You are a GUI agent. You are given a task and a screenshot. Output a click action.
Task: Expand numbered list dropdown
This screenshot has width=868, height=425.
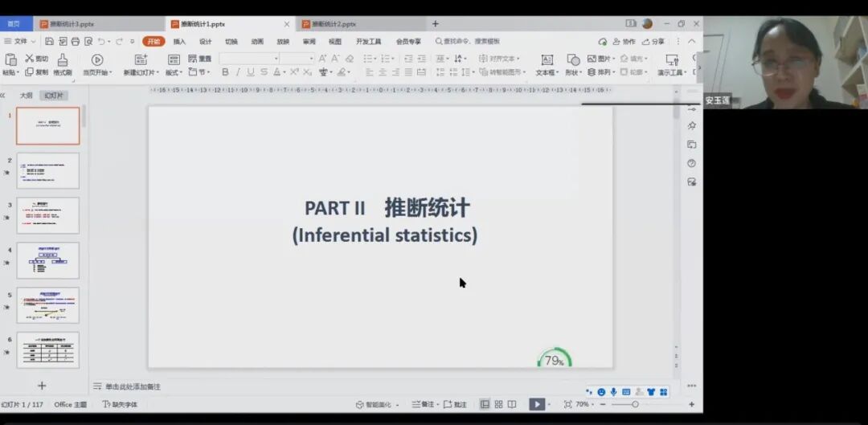click(x=392, y=59)
